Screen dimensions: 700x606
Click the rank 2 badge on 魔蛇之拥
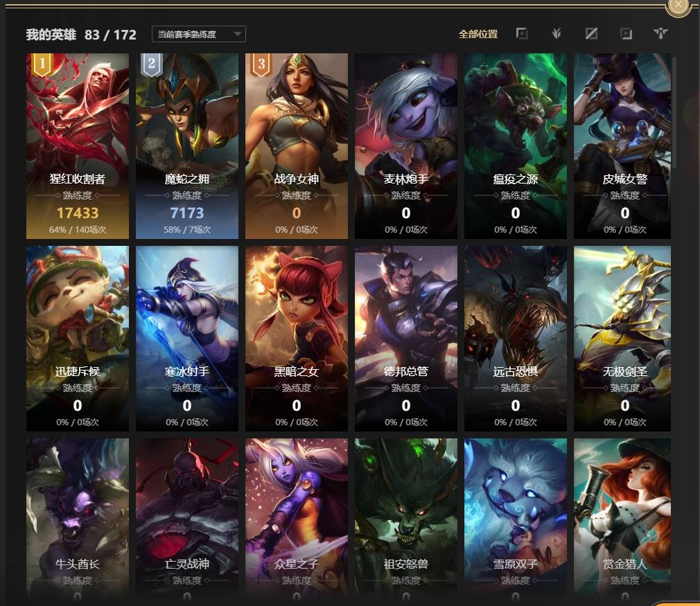point(152,64)
